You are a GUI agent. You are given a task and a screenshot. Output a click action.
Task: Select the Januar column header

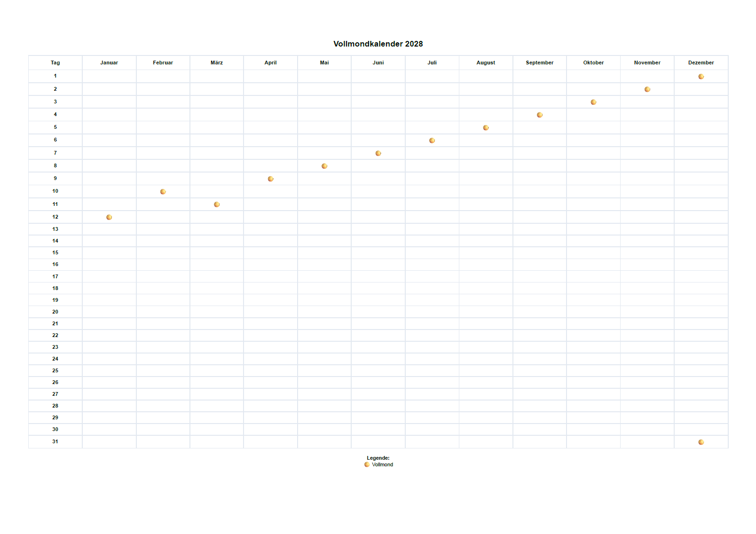pos(109,63)
